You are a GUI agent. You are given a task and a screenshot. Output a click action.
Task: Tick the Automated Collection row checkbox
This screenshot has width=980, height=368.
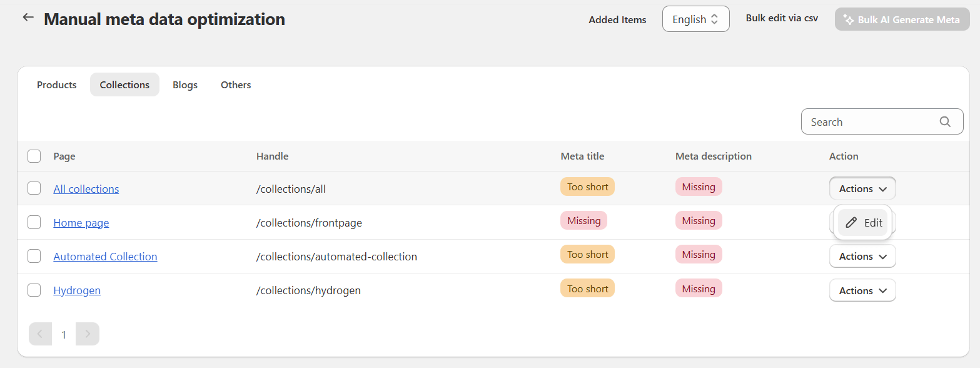tap(34, 256)
